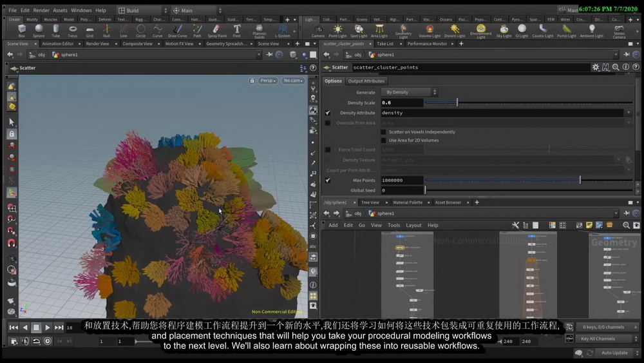Viewport: 644px width, 363px height.
Task: Open the File menu
Action: (x=12, y=10)
